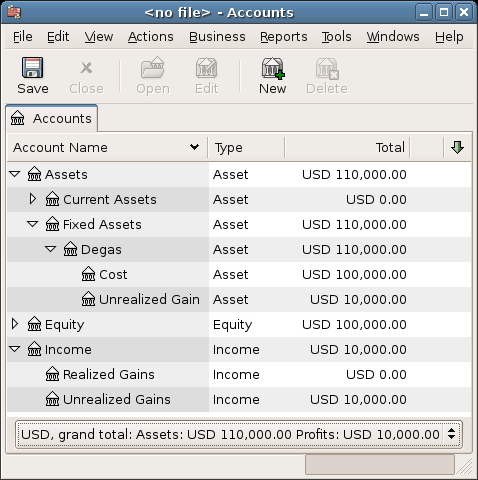Open the Reports menu
Screen dimensions: 478x480
(x=284, y=37)
